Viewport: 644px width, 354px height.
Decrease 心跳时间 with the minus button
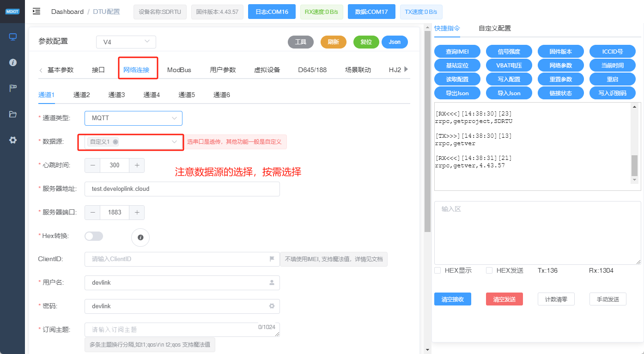(92, 165)
